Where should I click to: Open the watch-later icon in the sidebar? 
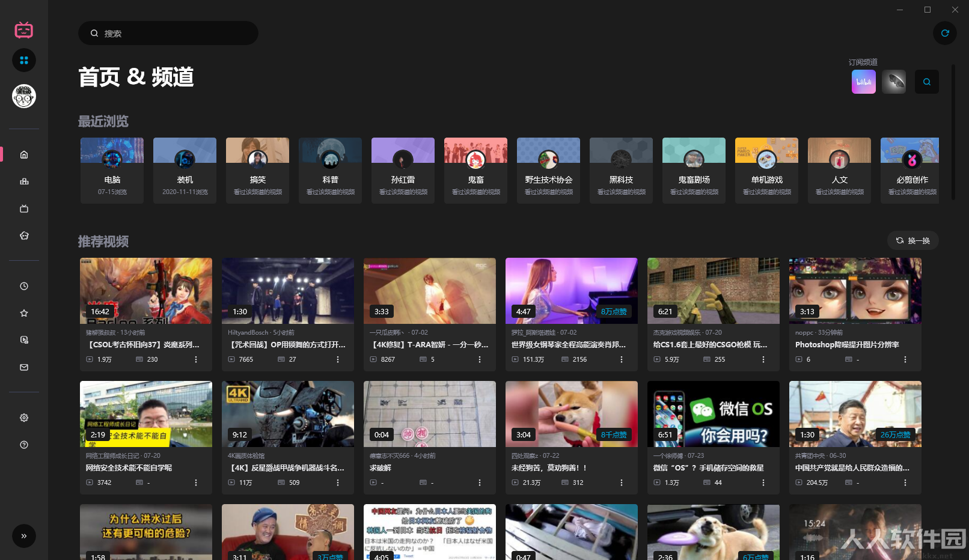pyautogui.click(x=24, y=340)
